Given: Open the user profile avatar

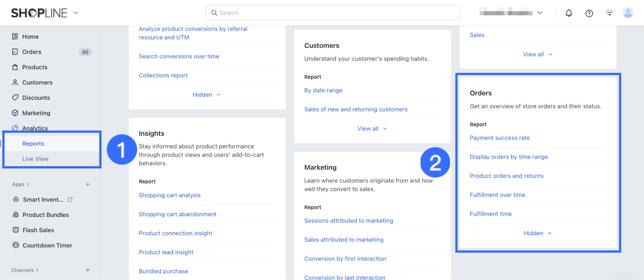Looking at the screenshot, I should [x=628, y=13].
